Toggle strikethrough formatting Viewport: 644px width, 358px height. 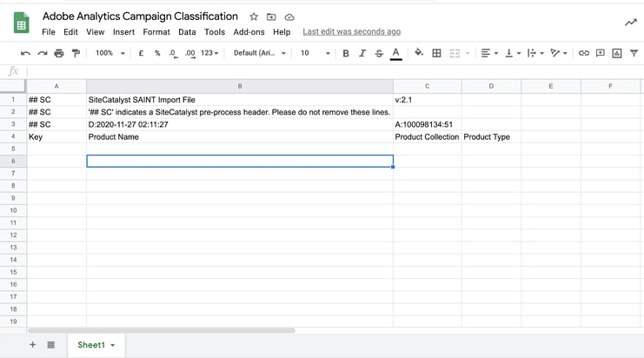click(x=379, y=53)
